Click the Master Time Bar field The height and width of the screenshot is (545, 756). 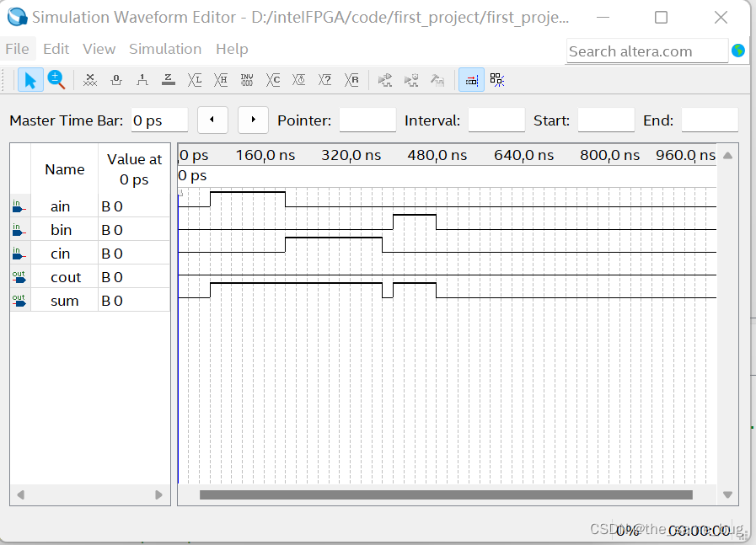159,120
